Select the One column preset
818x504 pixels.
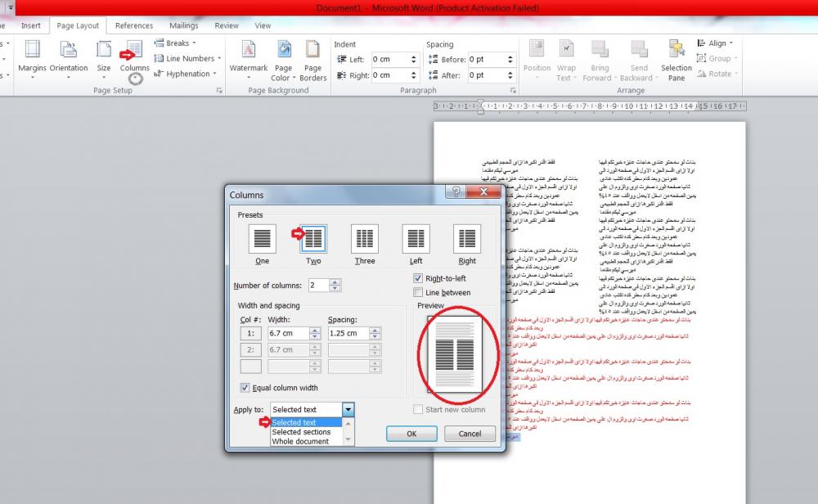pos(262,239)
